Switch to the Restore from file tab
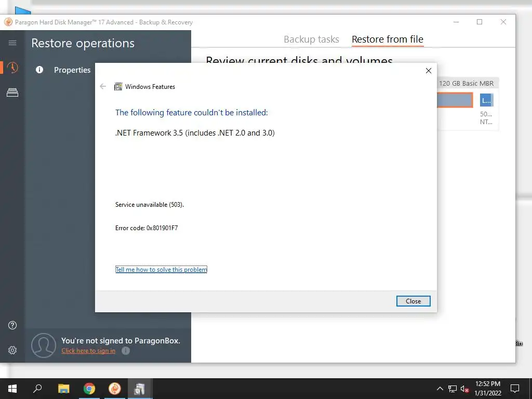The height and width of the screenshot is (399, 532). coord(388,39)
